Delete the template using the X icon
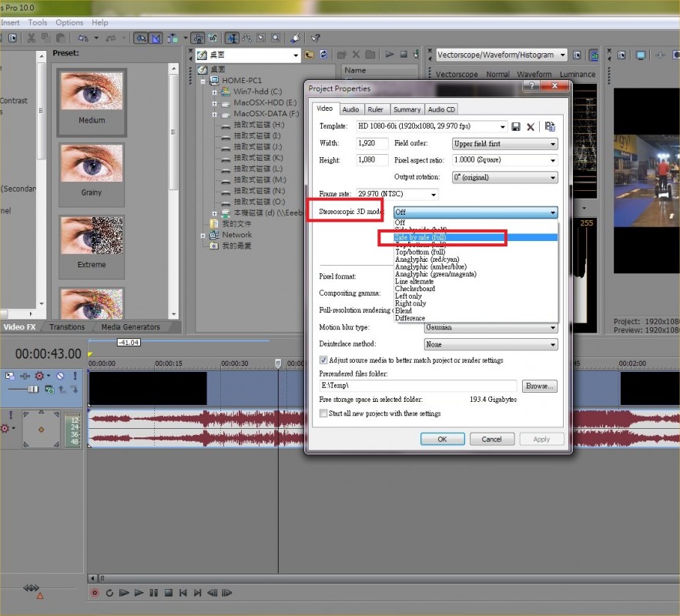This screenshot has width=680, height=616. click(531, 127)
